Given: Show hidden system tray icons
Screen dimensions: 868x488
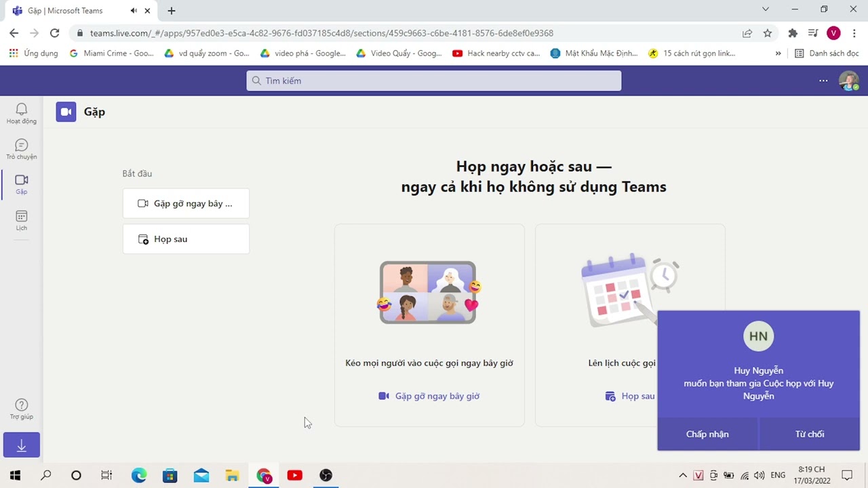Looking at the screenshot, I should [683, 475].
